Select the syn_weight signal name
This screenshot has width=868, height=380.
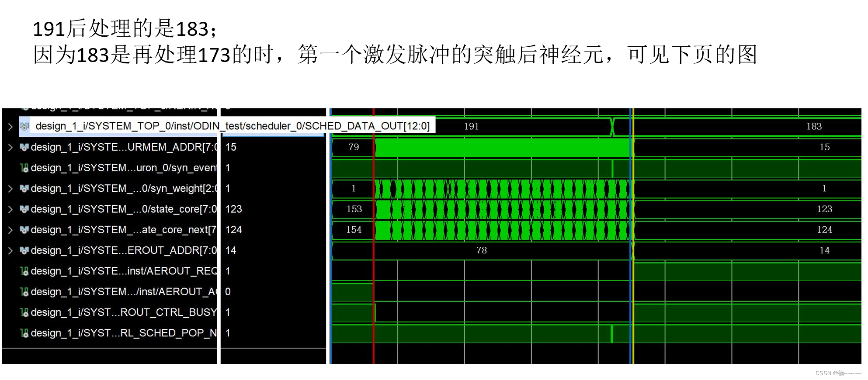(124, 188)
